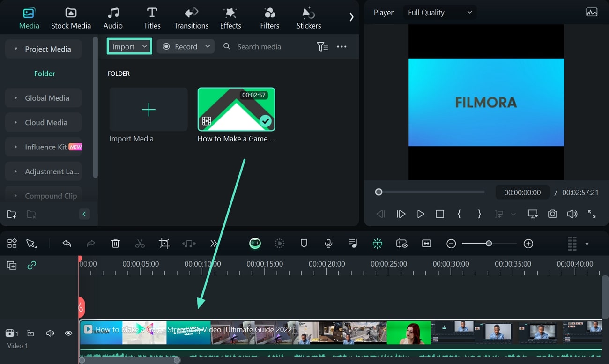
Task: Zoom in the timeline with plus button
Action: pyautogui.click(x=528, y=244)
